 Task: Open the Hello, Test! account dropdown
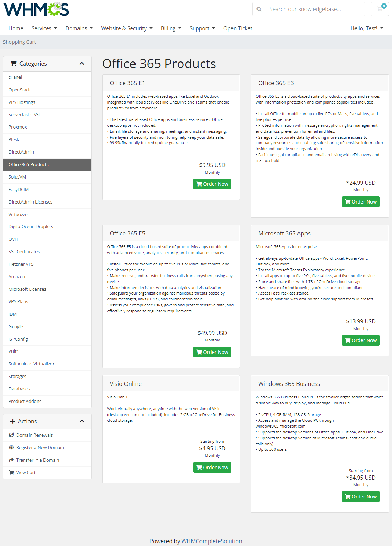(367, 28)
